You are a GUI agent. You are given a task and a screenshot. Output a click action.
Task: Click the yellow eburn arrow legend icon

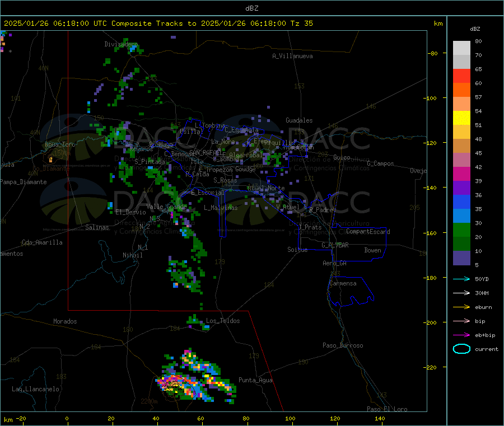(x=461, y=307)
